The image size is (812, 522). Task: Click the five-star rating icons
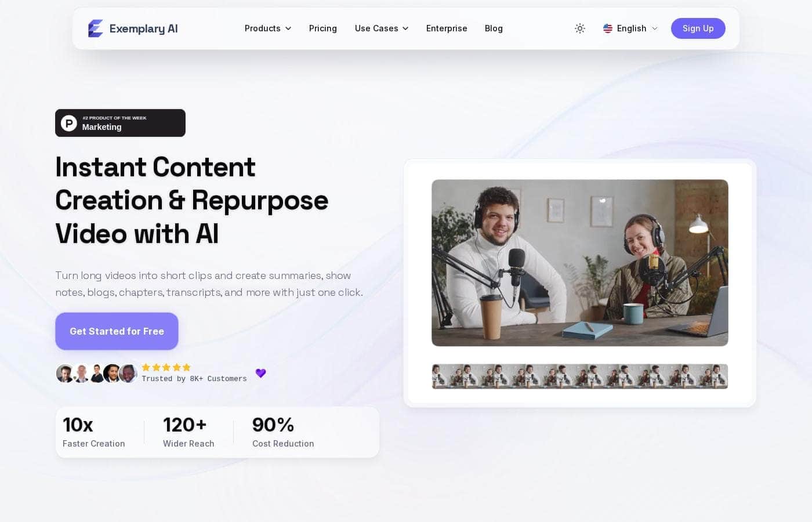pyautogui.click(x=166, y=367)
